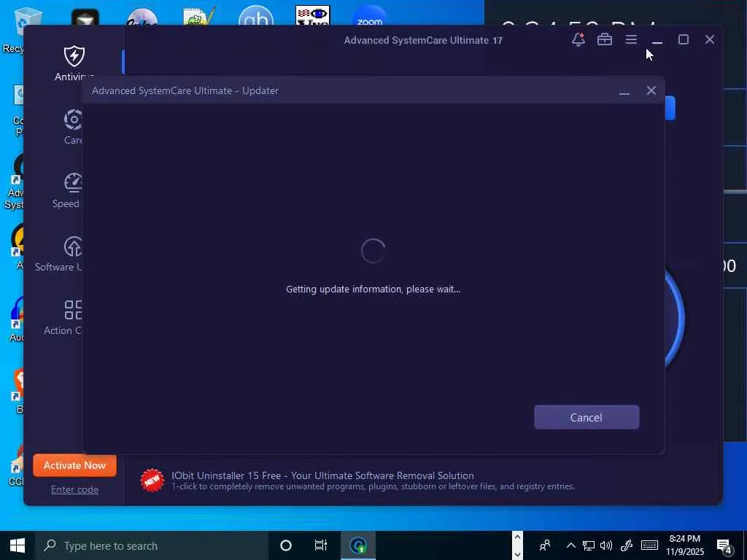Viewport: 747px width, 560px height.
Task: Minimize the Advanced SystemCare main window
Action: (x=657, y=40)
